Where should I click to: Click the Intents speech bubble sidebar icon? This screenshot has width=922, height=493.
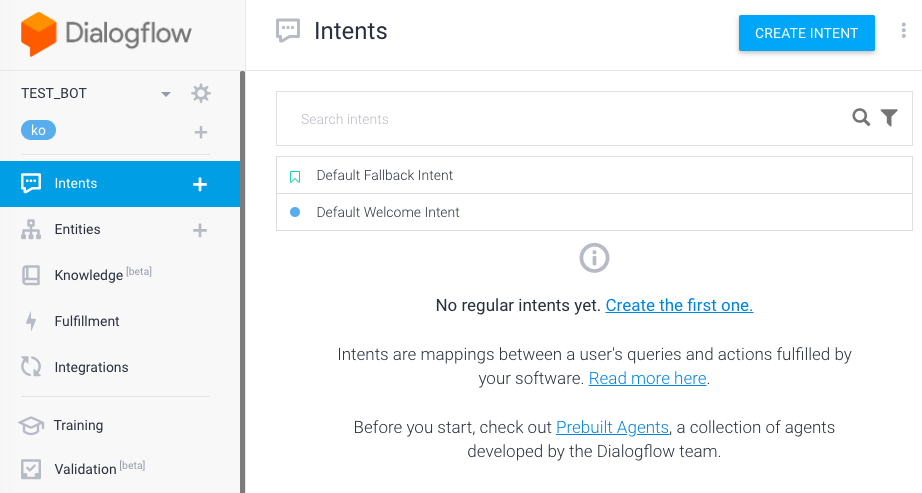click(x=31, y=183)
